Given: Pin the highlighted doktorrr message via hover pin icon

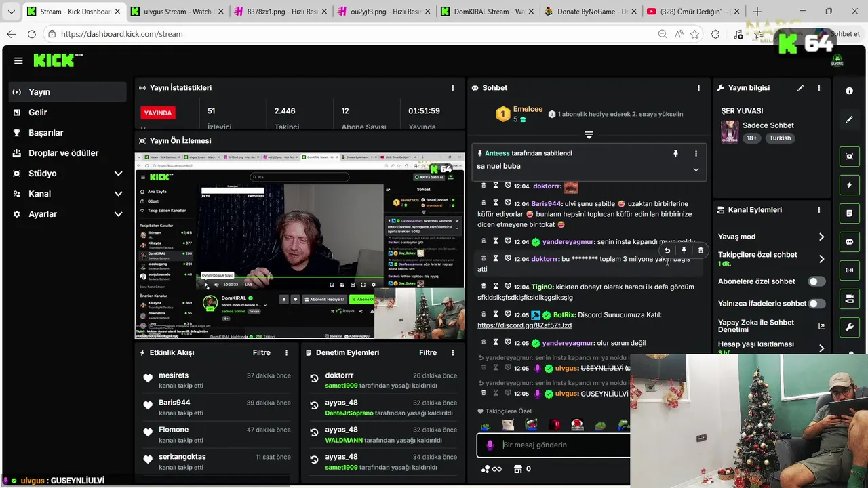Looking at the screenshot, I should click(684, 251).
